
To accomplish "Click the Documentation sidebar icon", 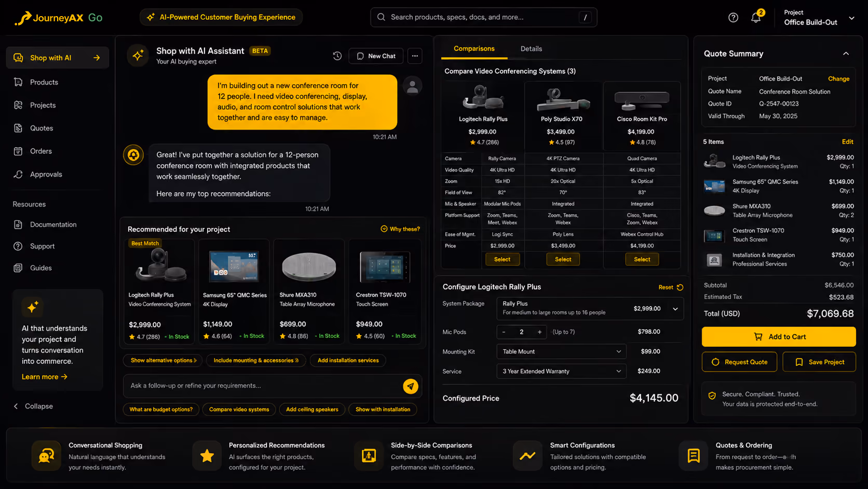I will [18, 224].
